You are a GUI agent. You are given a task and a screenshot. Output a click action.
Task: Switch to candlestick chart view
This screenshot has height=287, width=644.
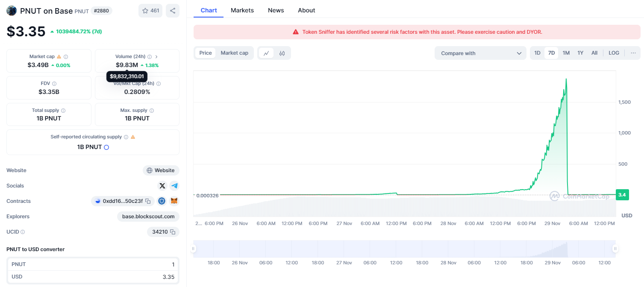tap(282, 53)
